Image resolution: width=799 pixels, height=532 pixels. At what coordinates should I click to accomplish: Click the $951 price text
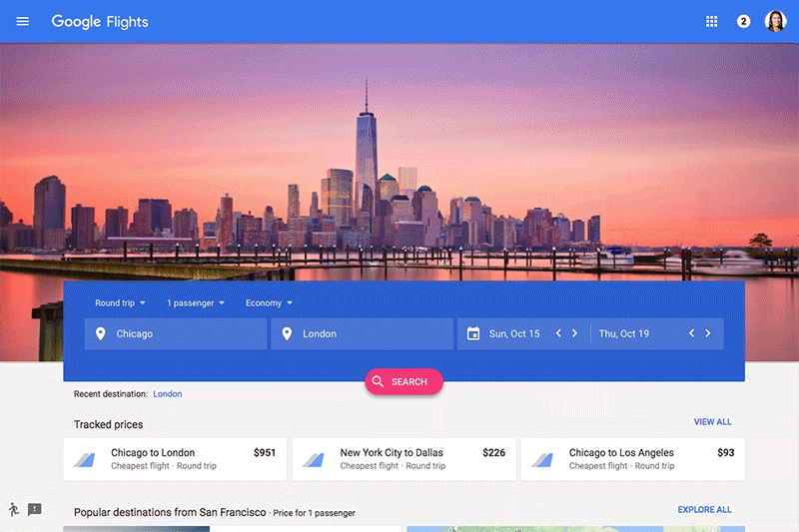pyautogui.click(x=265, y=452)
